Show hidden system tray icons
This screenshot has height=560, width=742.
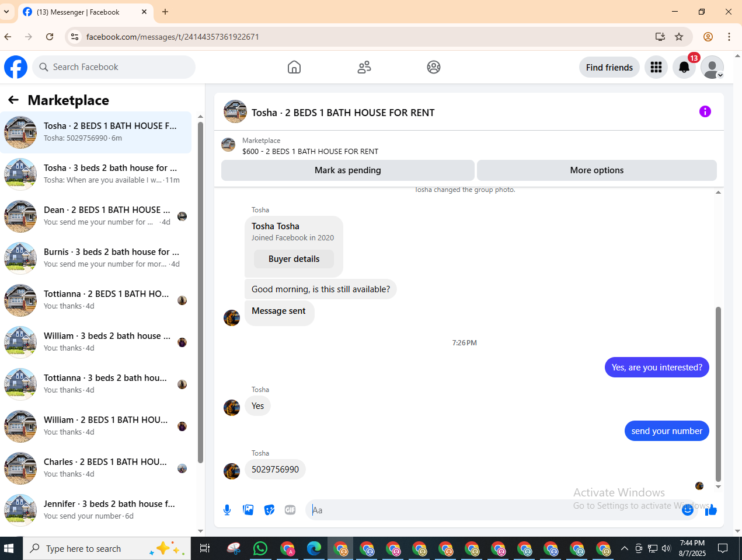click(624, 548)
